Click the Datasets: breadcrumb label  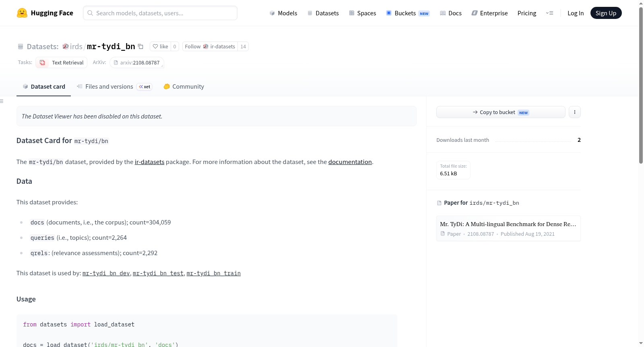coord(43,46)
